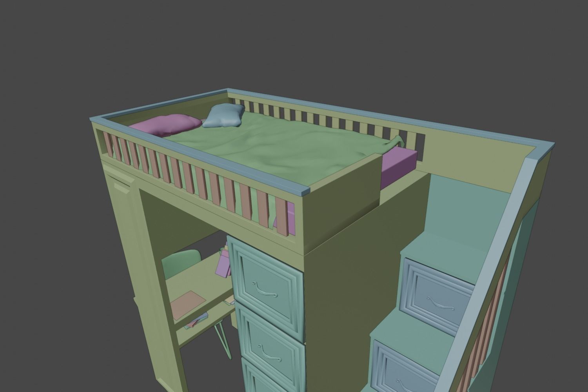The width and height of the screenshot is (588, 392).
Task: Click the top drawer under the bed
Action: 267,286
